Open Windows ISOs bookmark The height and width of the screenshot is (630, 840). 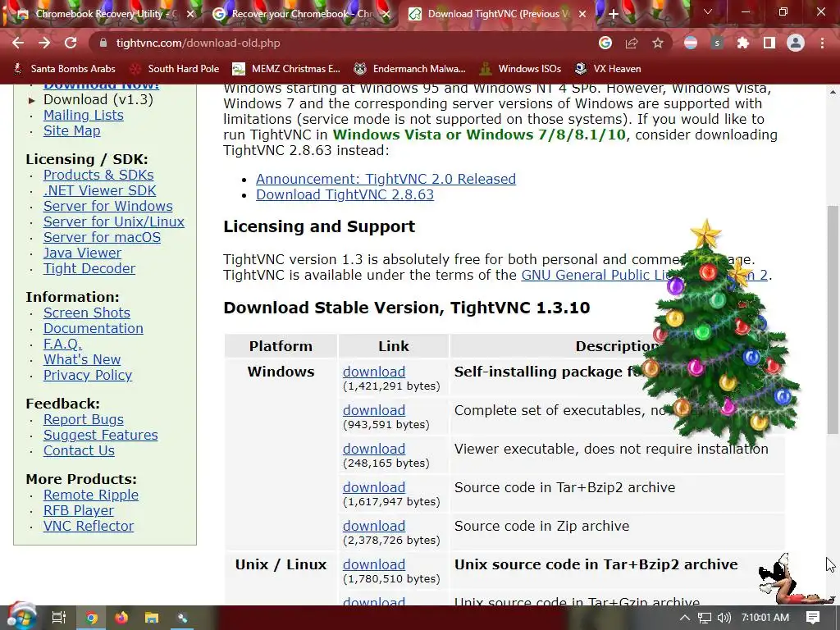click(x=521, y=69)
